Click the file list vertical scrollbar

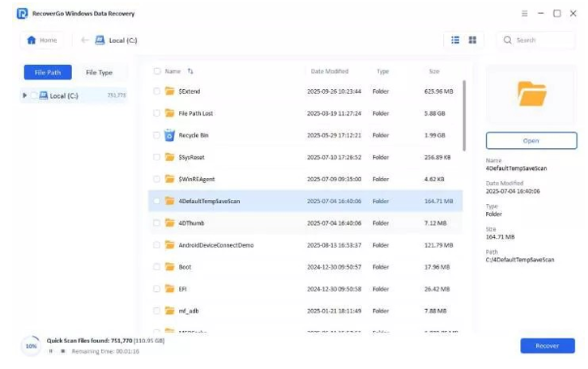tap(464, 116)
